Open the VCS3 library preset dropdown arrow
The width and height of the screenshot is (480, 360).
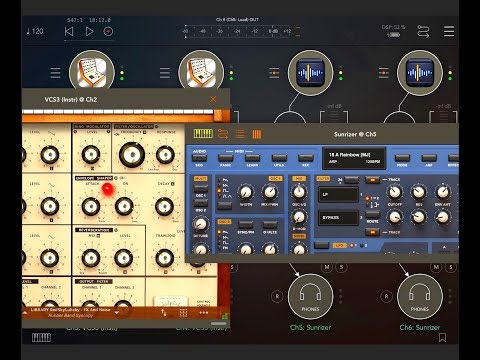[x=117, y=313]
